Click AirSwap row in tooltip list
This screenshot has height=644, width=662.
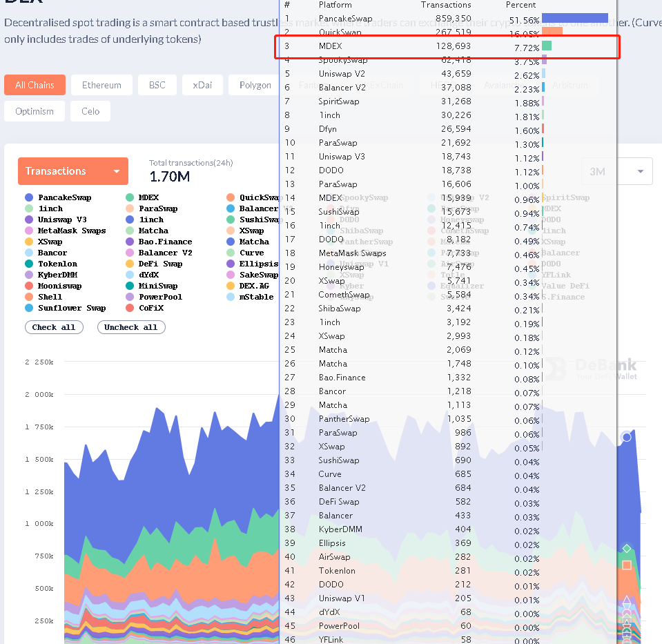tap(447, 556)
